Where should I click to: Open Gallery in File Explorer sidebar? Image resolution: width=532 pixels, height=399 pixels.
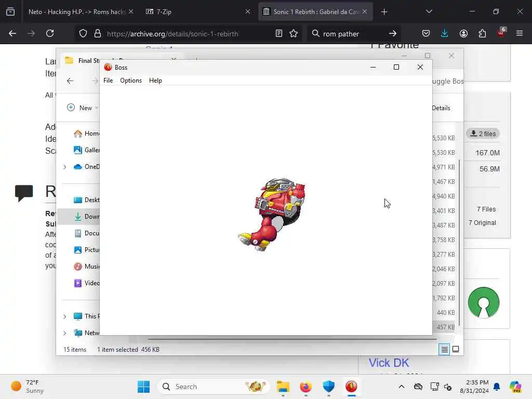click(86, 150)
